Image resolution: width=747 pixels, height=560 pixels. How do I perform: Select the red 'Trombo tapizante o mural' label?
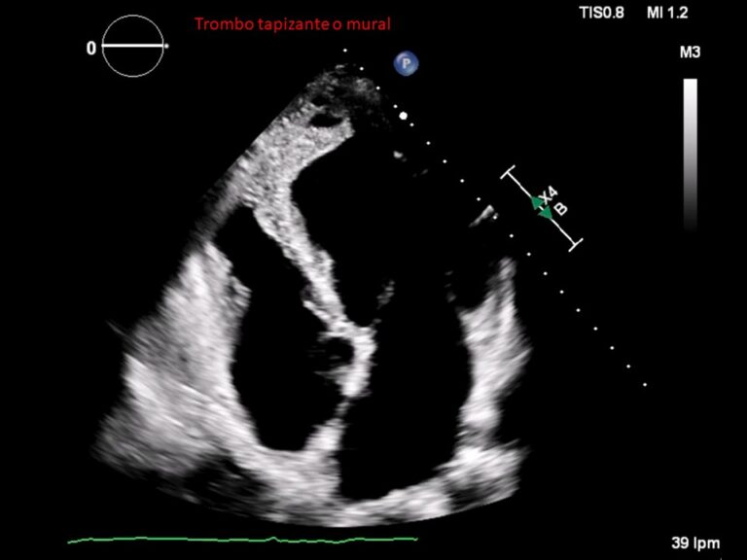pyautogui.click(x=293, y=23)
